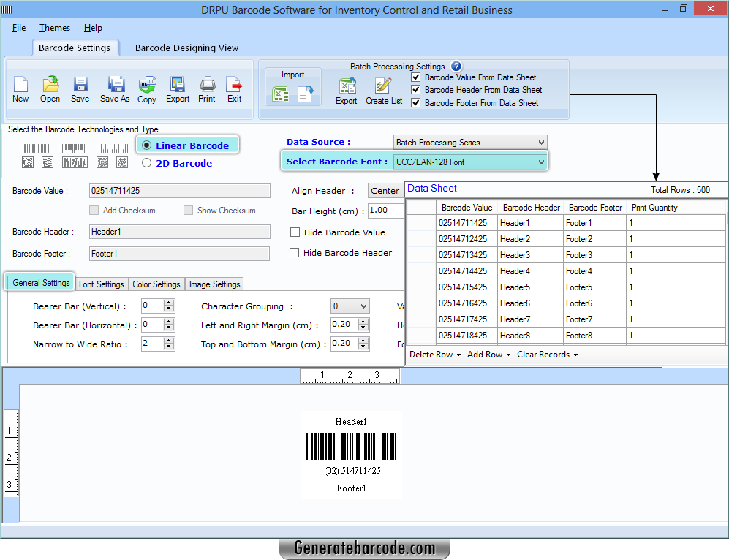Expand the Select Barcode Font dropdown
Image resolution: width=729 pixels, height=560 pixels.
[x=470, y=162]
